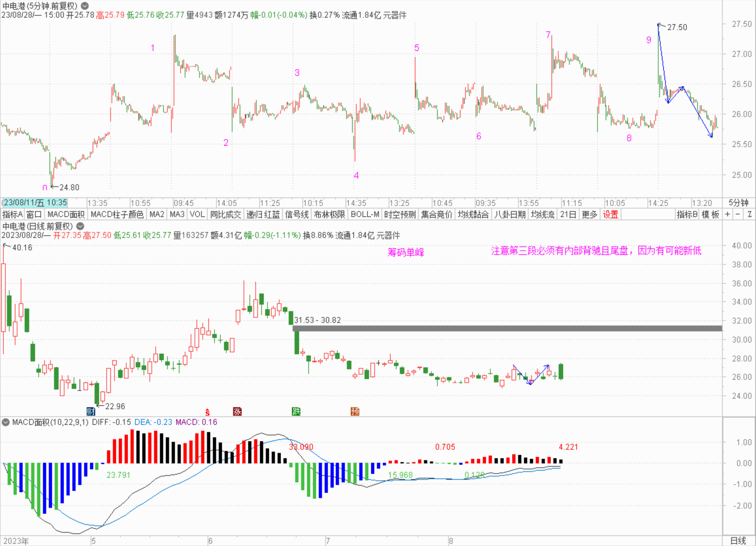Screen dimensions: 756x546
Task: Click the MACD area value 23.791
Action: click(x=119, y=475)
